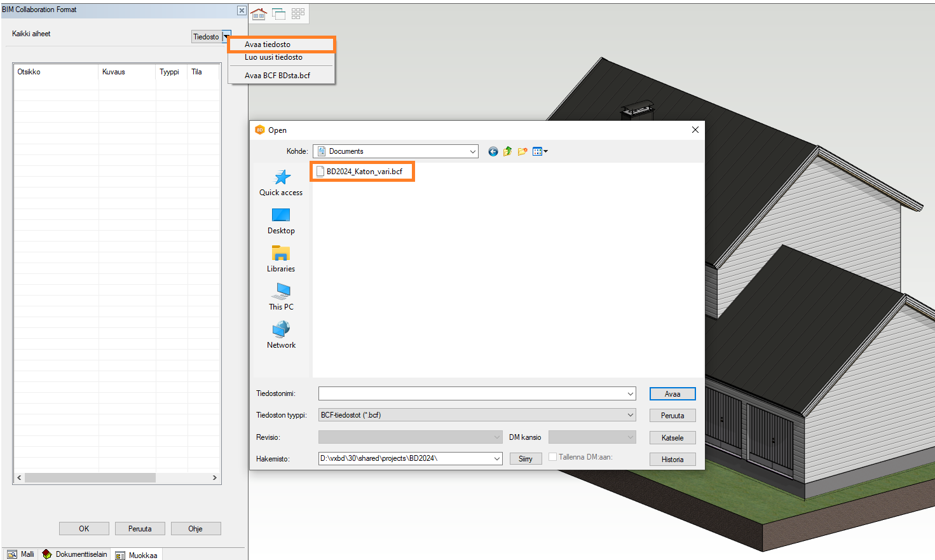Select This PC in places sidebar
935x560 pixels.
pyautogui.click(x=281, y=297)
